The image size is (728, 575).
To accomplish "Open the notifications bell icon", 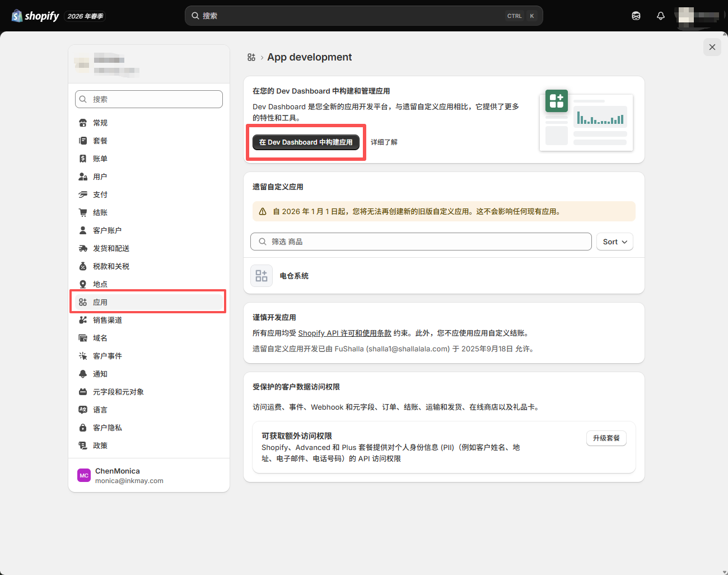I will pos(661,16).
